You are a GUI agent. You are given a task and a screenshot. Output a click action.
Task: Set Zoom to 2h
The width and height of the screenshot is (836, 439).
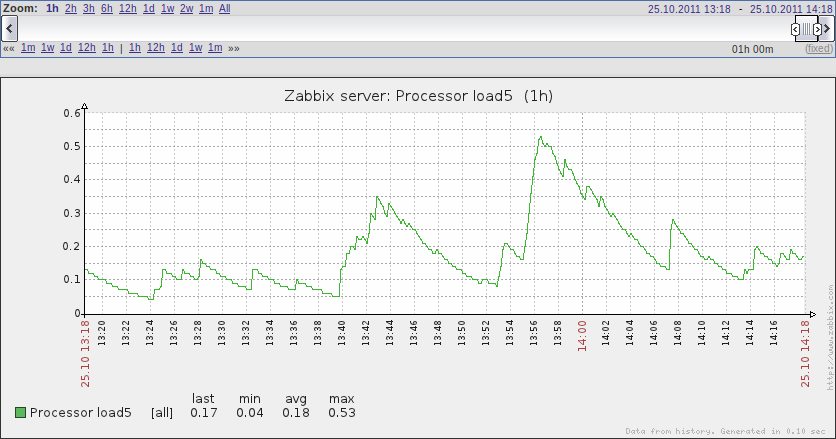pos(70,9)
